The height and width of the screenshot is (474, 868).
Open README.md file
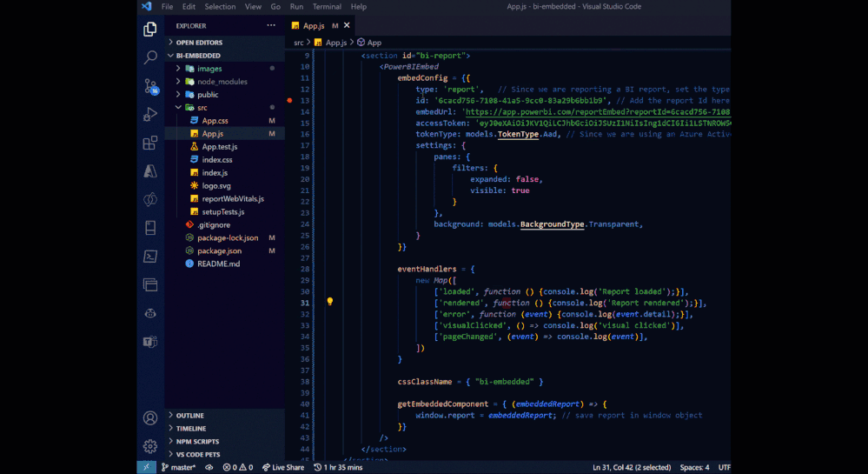pos(225,264)
